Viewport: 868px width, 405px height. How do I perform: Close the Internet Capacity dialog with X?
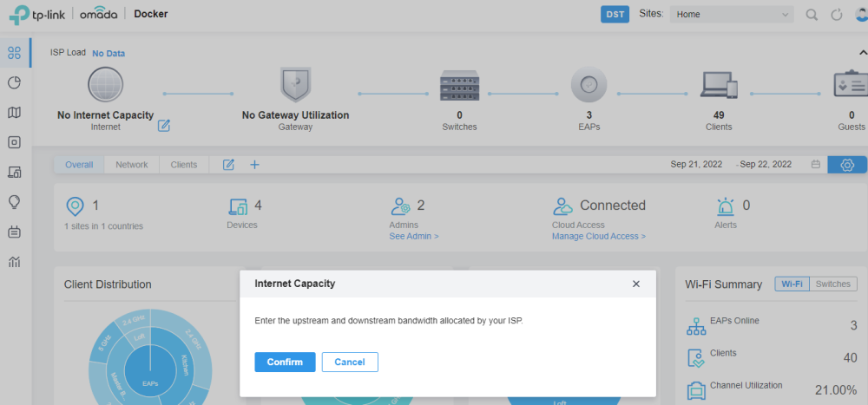click(x=636, y=284)
